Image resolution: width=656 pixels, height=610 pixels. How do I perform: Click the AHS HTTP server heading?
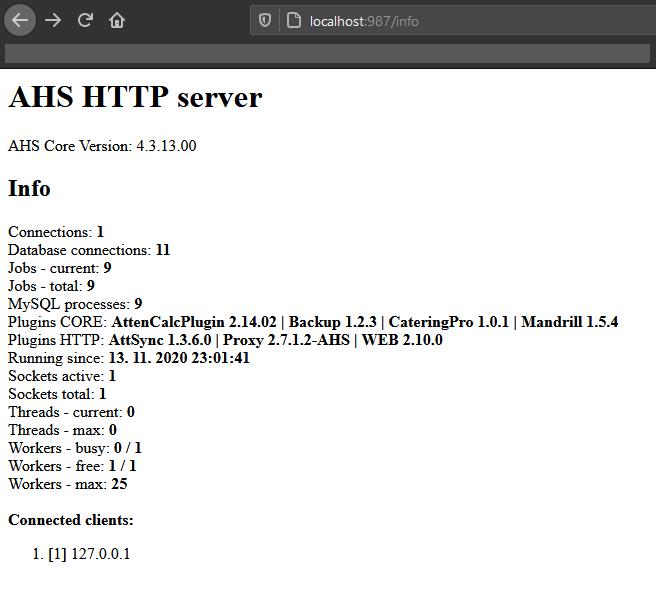[135, 97]
